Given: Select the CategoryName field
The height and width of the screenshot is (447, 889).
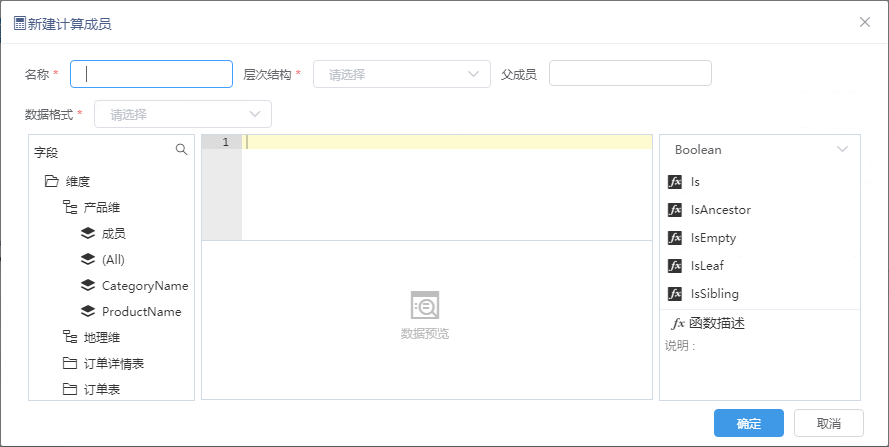Looking at the screenshot, I should click(x=145, y=285).
